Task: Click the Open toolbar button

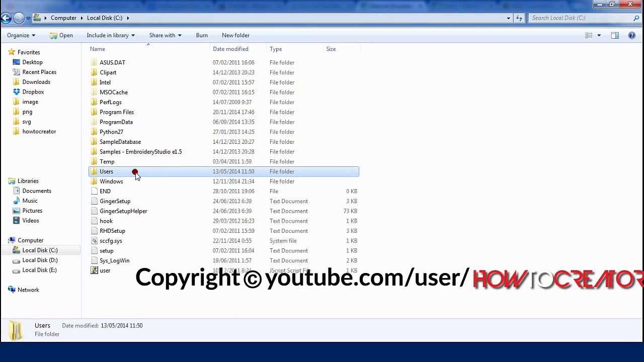Action: click(61, 35)
